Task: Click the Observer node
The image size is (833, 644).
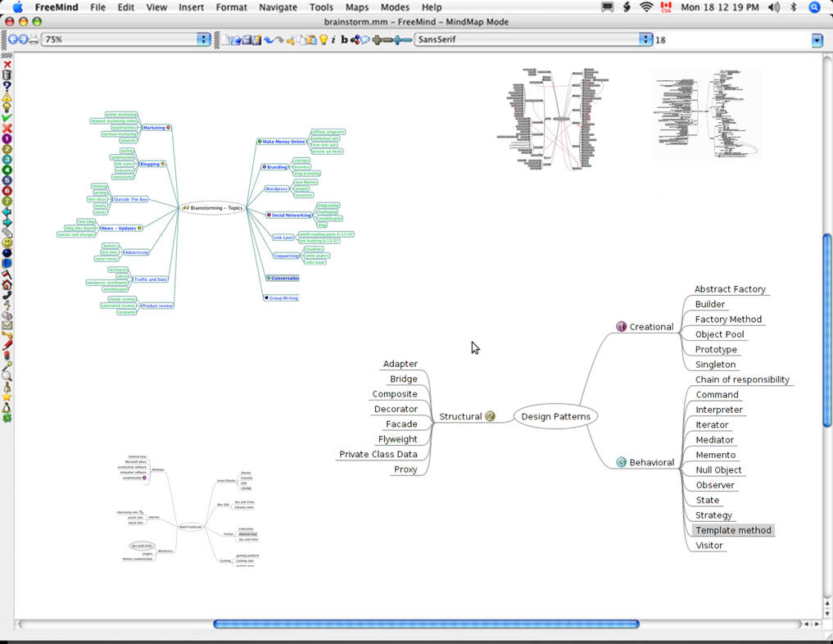Action: [x=715, y=485]
